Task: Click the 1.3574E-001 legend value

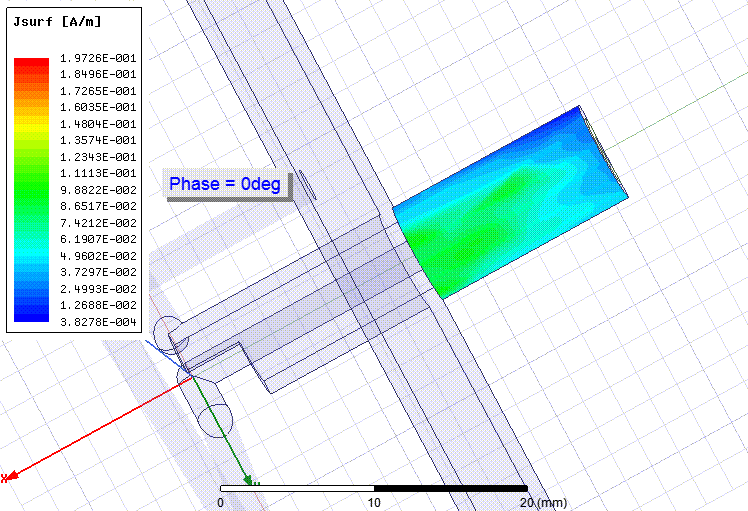Action: pyautogui.click(x=98, y=140)
